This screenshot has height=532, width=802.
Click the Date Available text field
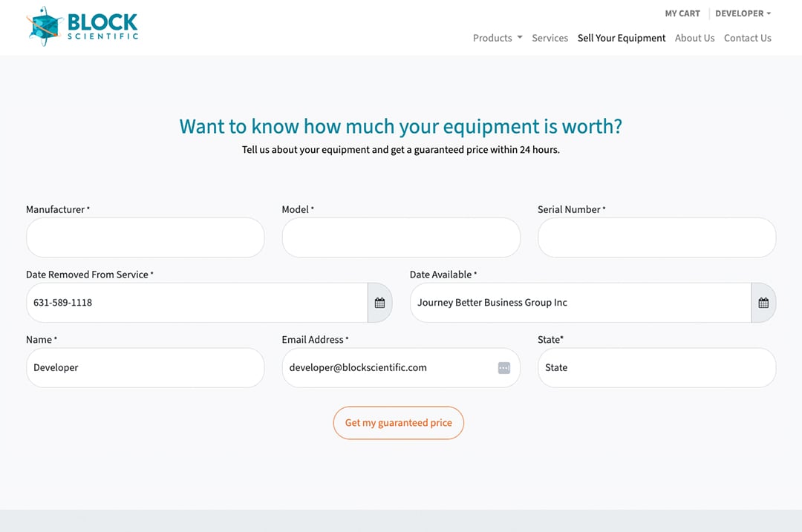coord(581,303)
